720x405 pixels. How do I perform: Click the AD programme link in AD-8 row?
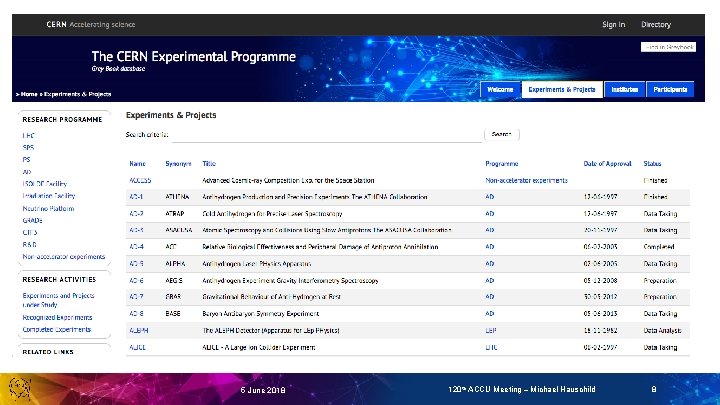coord(489,314)
